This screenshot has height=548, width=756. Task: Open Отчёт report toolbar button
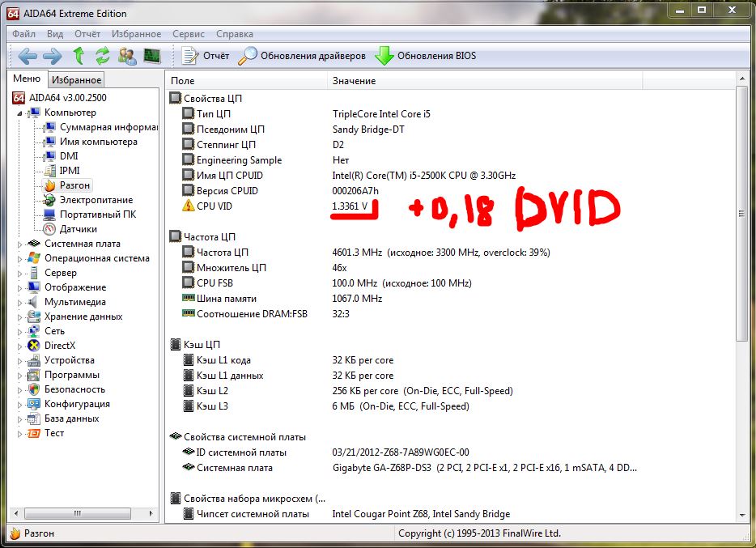206,56
